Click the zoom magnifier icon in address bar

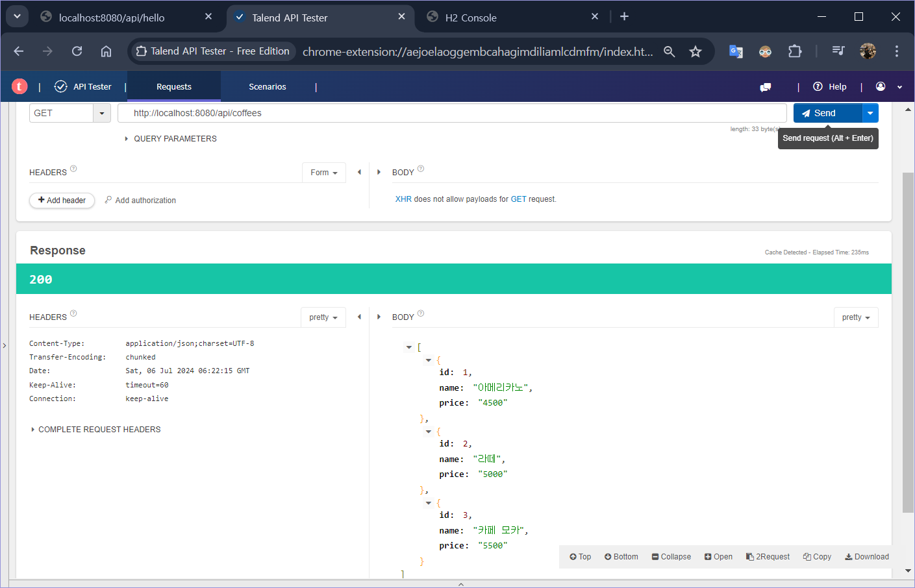(x=669, y=51)
